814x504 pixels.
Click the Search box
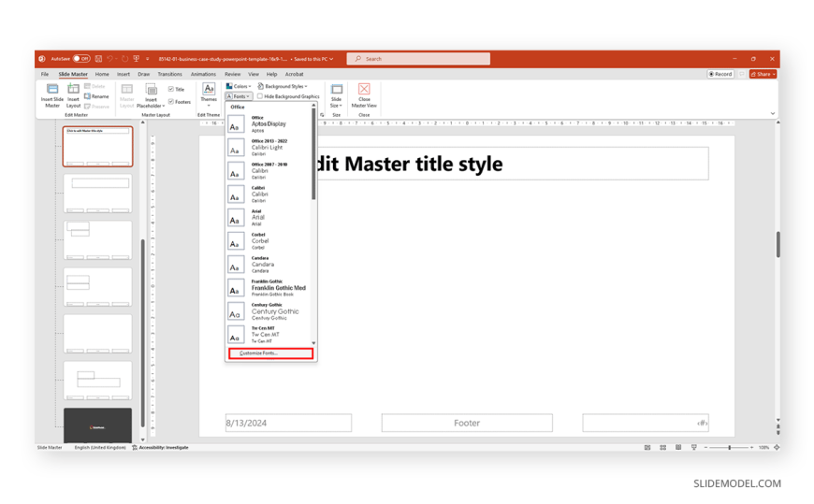coord(418,59)
